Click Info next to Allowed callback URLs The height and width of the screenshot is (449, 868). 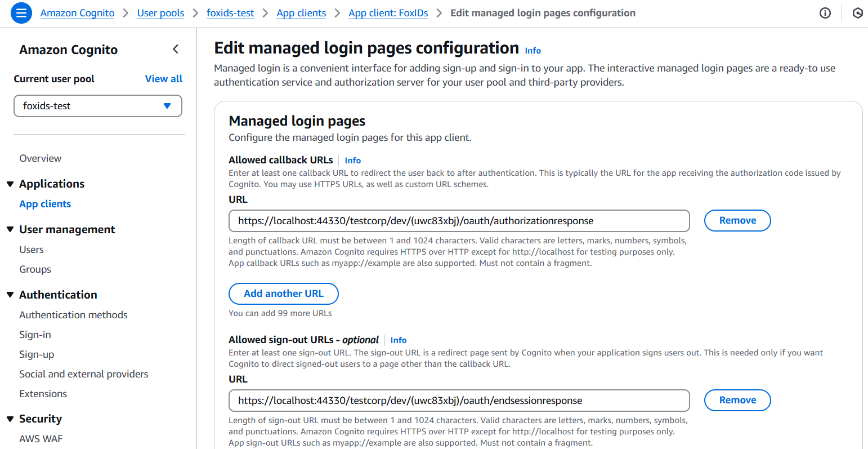pos(352,160)
